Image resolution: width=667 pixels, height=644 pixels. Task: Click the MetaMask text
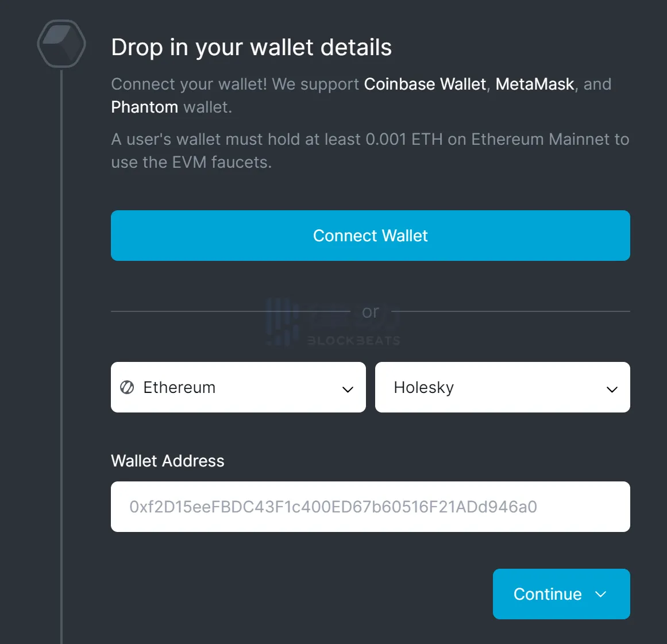534,84
